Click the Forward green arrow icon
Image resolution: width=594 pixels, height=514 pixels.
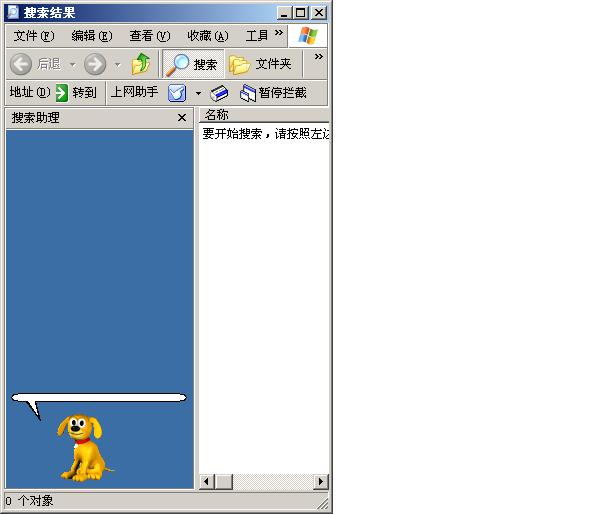click(95, 64)
